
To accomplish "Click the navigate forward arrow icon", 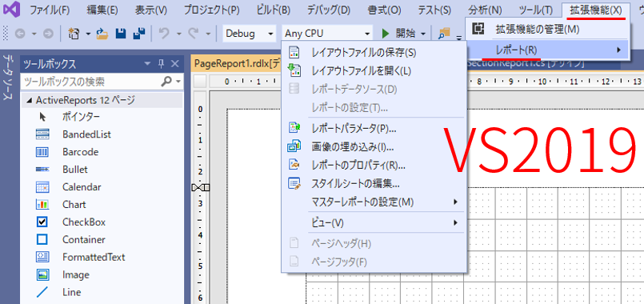I will pyautogui.click(x=48, y=34).
